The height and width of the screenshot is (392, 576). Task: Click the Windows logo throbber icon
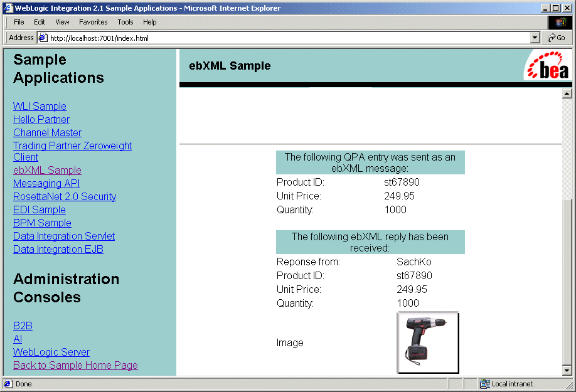click(560, 23)
